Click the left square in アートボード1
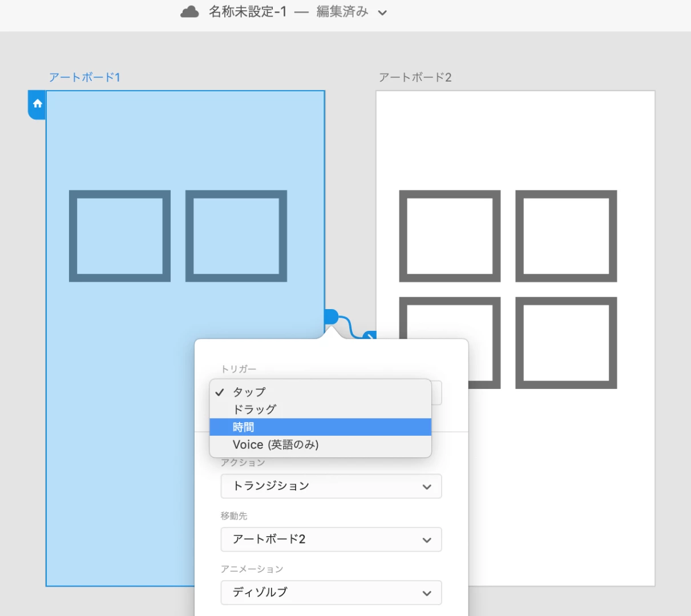 120,236
